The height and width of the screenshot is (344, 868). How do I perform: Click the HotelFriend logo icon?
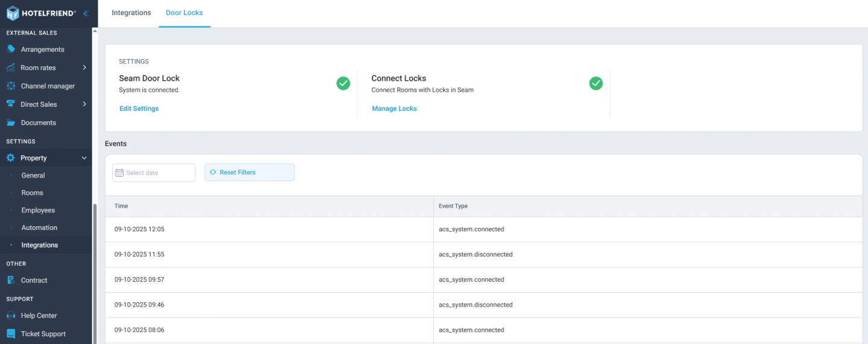pyautogui.click(x=13, y=13)
